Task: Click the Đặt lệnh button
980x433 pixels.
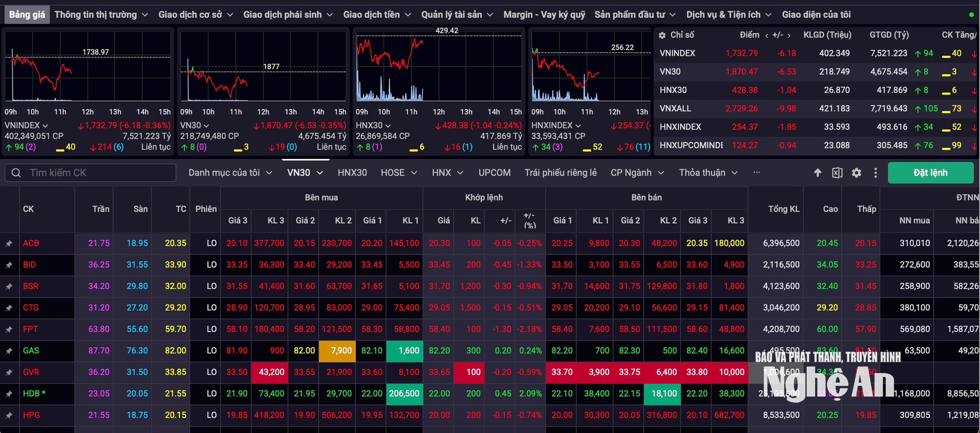Action: click(x=931, y=172)
